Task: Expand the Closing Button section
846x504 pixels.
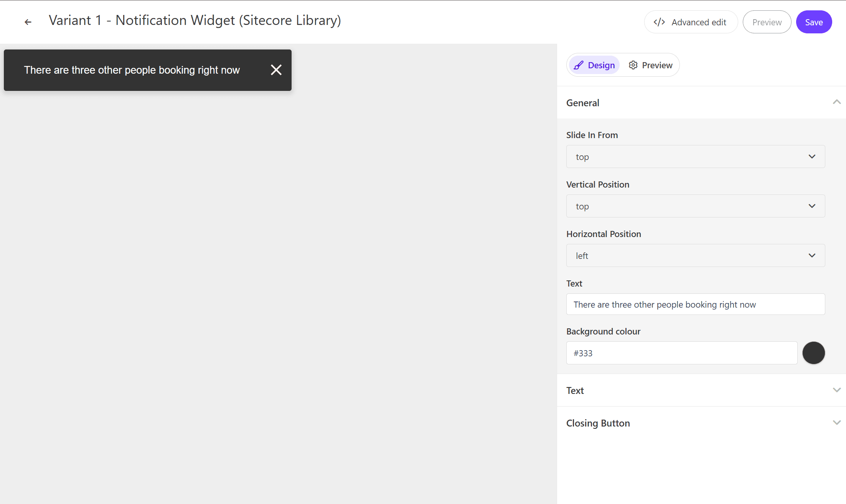Action: pos(836,423)
